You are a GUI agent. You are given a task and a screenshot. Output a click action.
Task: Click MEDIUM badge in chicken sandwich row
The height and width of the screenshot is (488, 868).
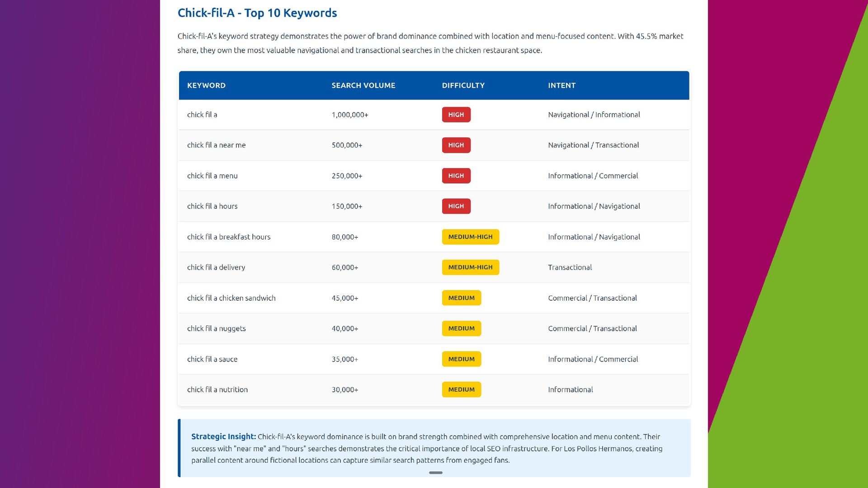pos(461,298)
